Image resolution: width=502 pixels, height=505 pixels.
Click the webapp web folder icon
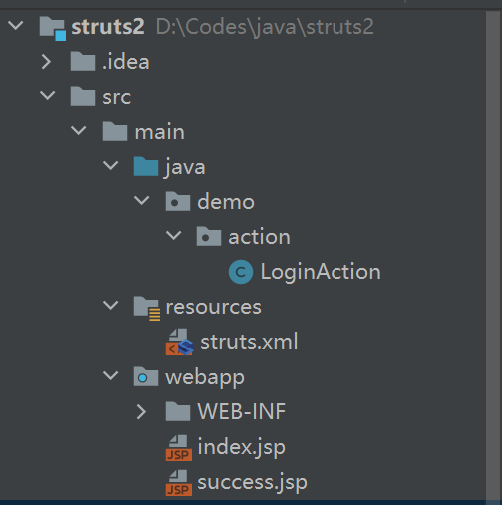pyautogui.click(x=146, y=377)
